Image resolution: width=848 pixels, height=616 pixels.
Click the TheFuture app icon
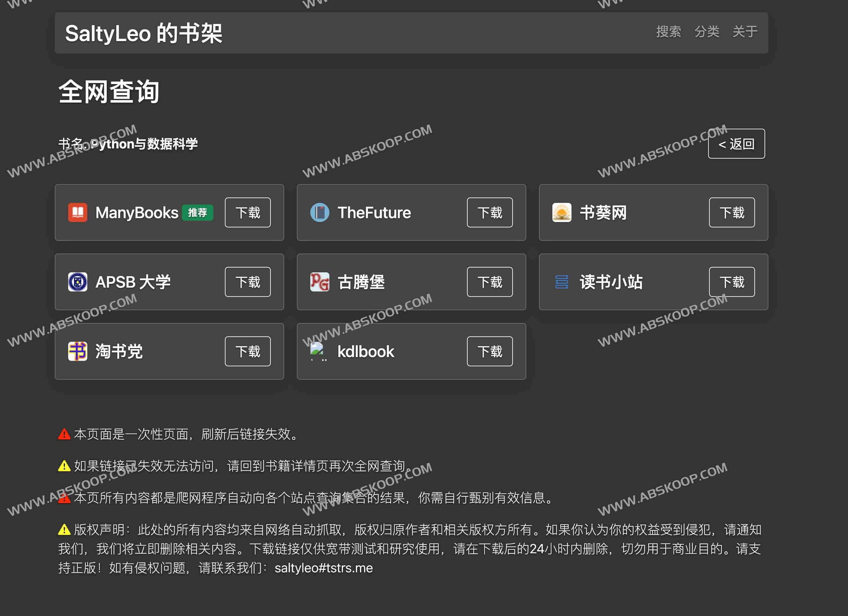tap(320, 212)
